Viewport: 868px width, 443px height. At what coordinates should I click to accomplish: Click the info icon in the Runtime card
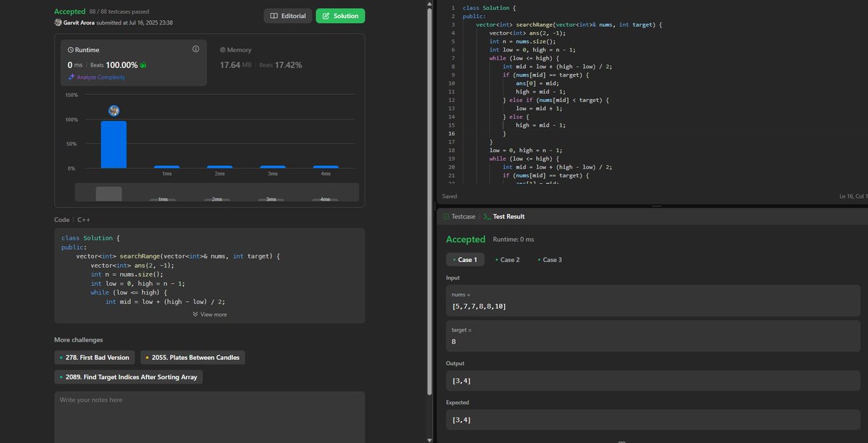pos(196,49)
